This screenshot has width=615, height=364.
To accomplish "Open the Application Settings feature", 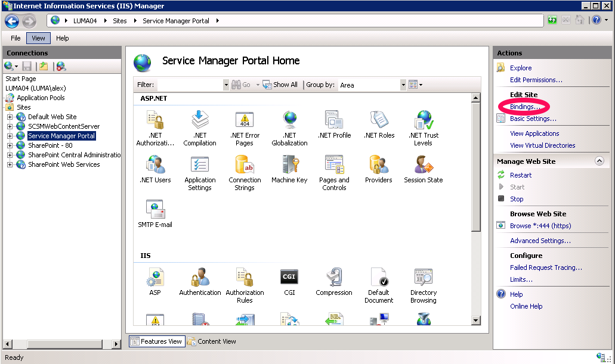I will pyautogui.click(x=200, y=173).
